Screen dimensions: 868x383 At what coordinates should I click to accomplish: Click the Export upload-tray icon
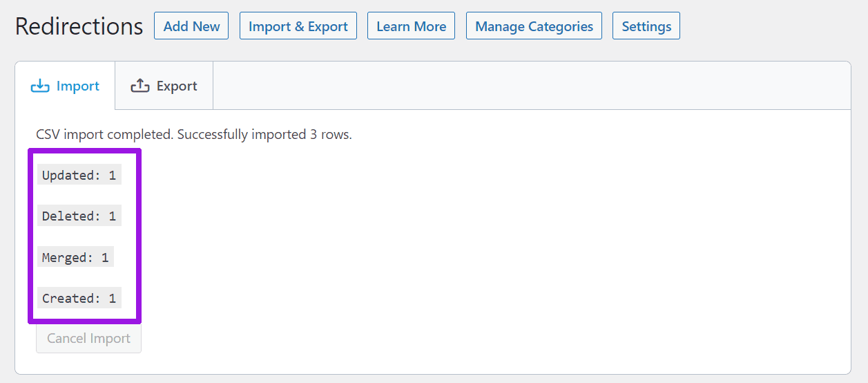[x=140, y=86]
